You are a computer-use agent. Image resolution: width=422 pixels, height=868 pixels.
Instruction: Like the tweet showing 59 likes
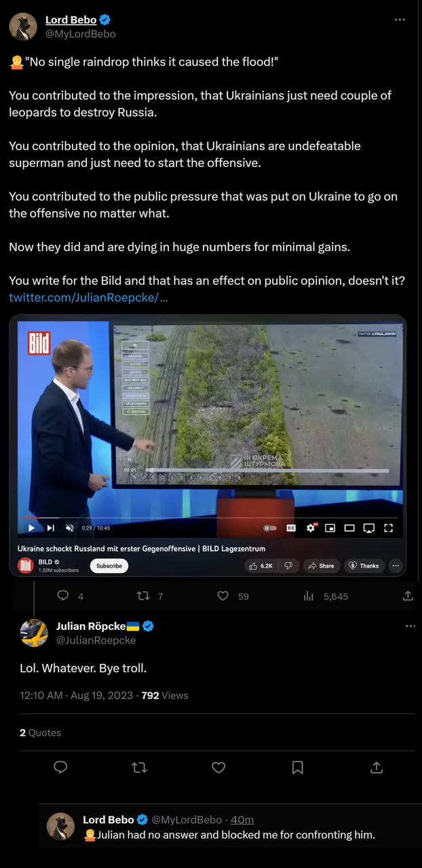(x=223, y=595)
